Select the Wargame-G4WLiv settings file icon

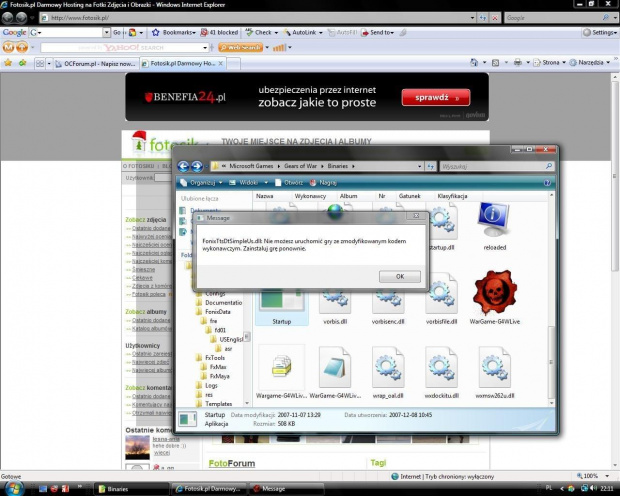click(282, 367)
